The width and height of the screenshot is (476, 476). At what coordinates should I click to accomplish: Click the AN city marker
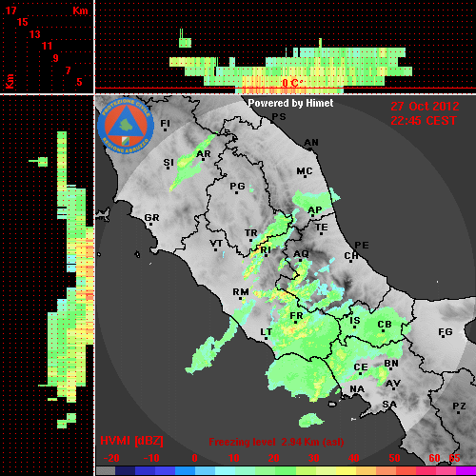coord(310,149)
